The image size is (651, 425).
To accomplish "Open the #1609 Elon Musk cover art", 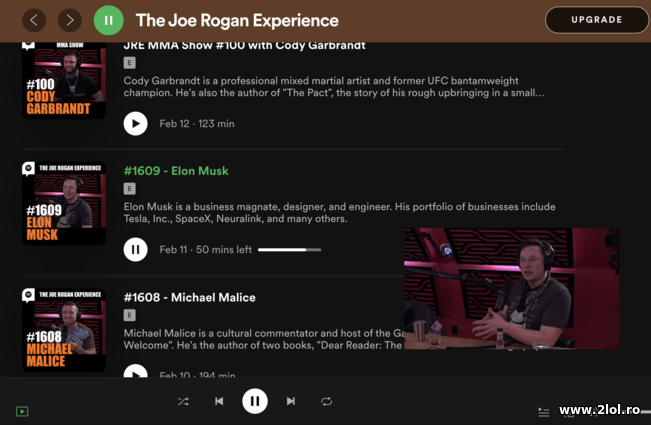I will pyautogui.click(x=64, y=203).
